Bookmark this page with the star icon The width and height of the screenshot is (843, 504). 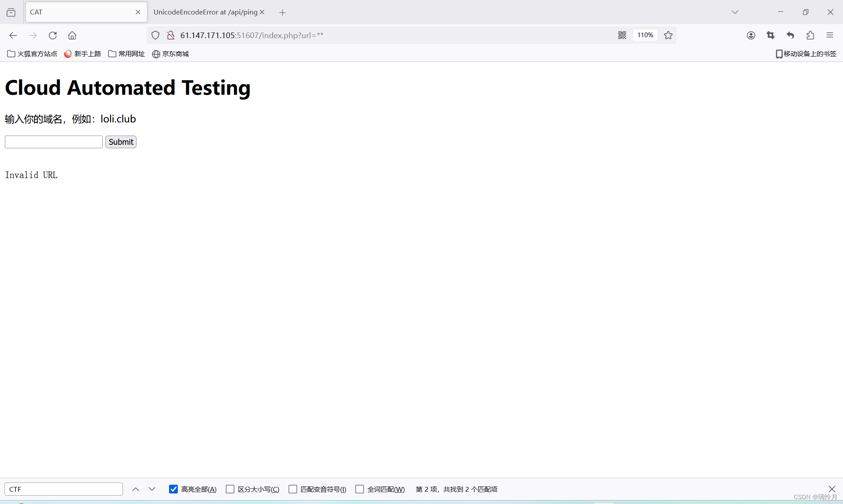[x=668, y=35]
